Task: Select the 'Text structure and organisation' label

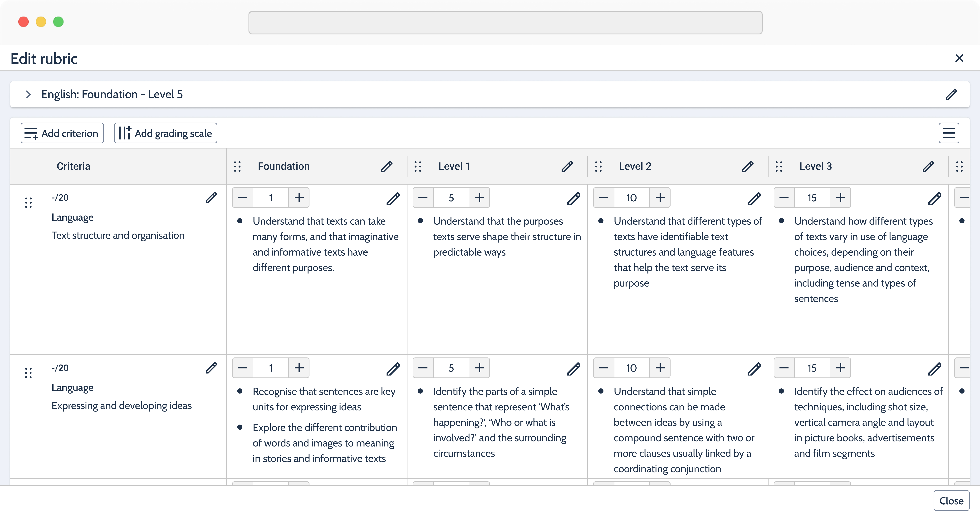Action: [x=118, y=236]
